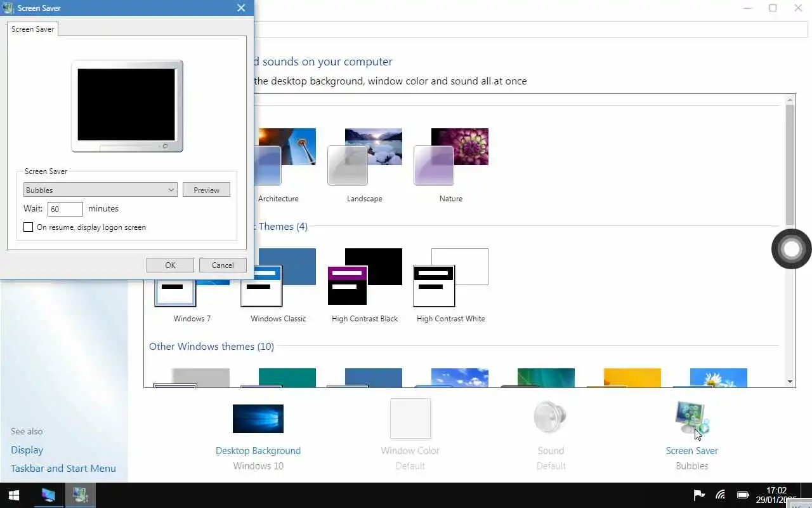Open the Sound speaker icon
The image size is (812, 508).
pos(550,418)
